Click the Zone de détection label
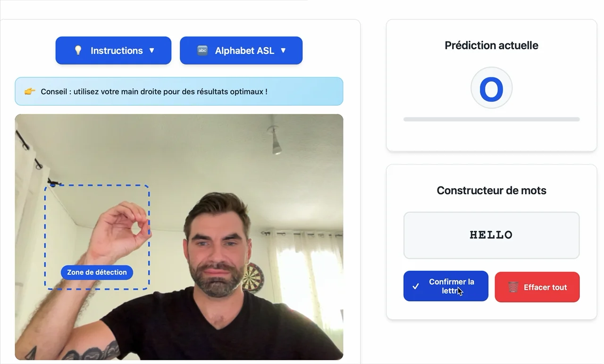This screenshot has width=604, height=364. tap(97, 272)
